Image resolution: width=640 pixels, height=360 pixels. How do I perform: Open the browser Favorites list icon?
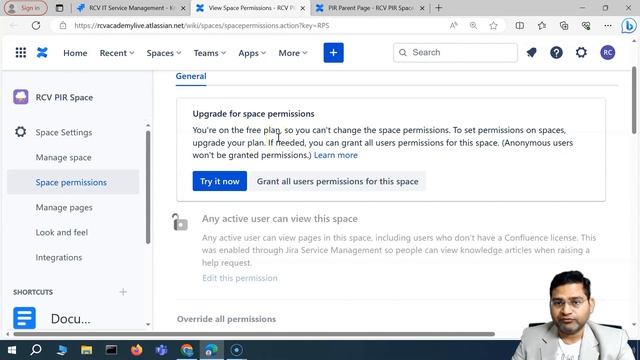click(542, 25)
